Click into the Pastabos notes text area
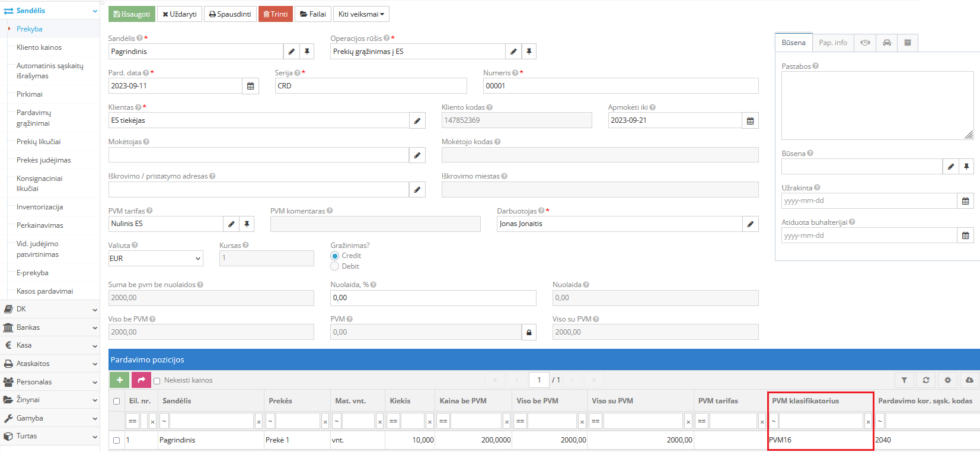The width and height of the screenshot is (980, 452). coord(877,106)
